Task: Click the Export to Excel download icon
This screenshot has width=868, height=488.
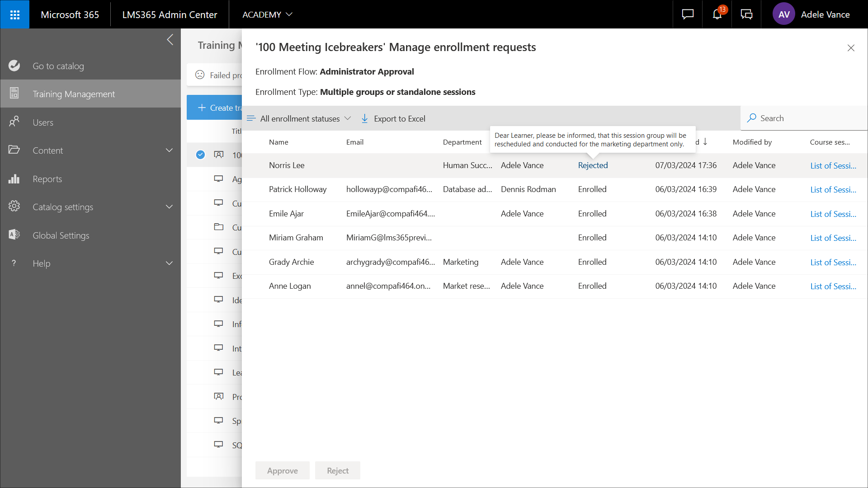Action: (x=364, y=118)
